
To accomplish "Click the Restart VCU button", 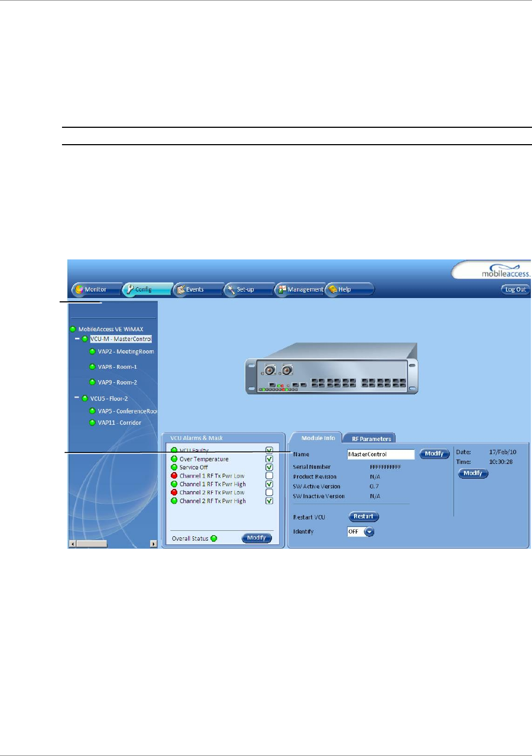I will click(363, 517).
